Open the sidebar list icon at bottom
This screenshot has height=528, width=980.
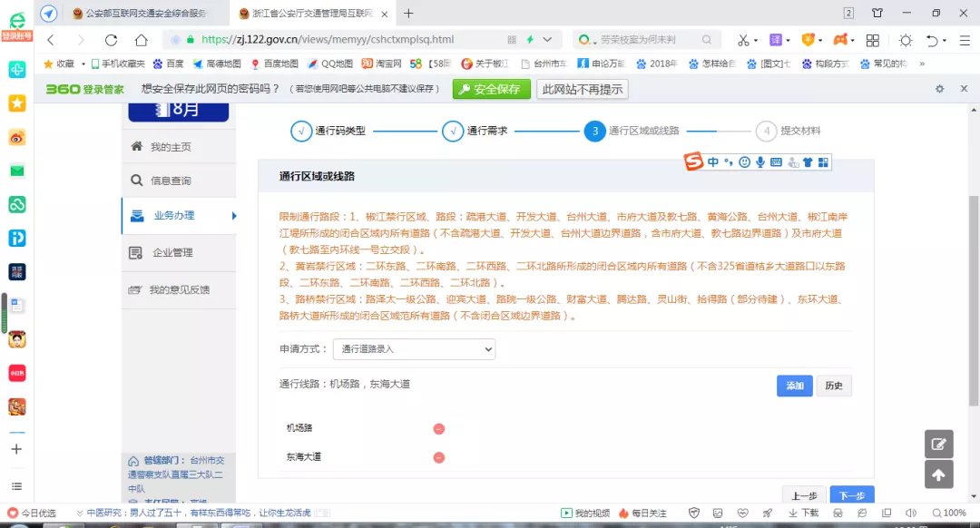pos(17,486)
